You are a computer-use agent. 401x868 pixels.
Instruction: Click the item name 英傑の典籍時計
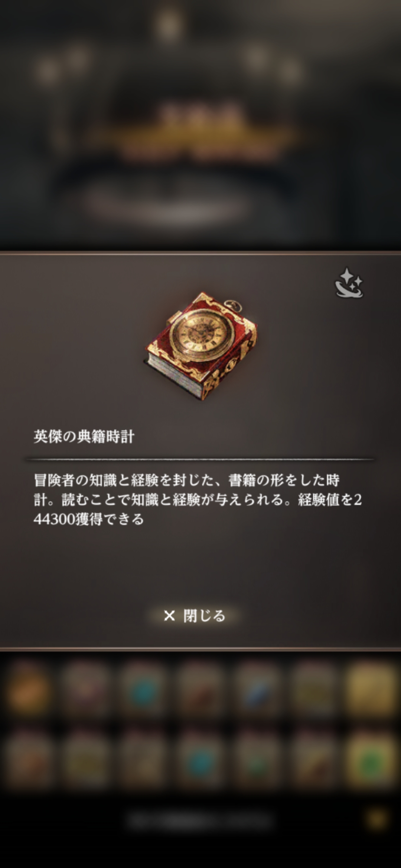coord(84,437)
